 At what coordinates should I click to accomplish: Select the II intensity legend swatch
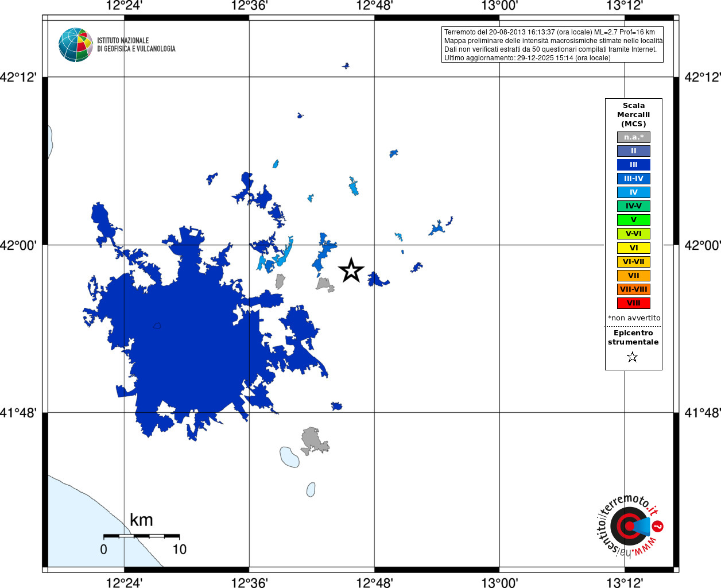(x=634, y=151)
